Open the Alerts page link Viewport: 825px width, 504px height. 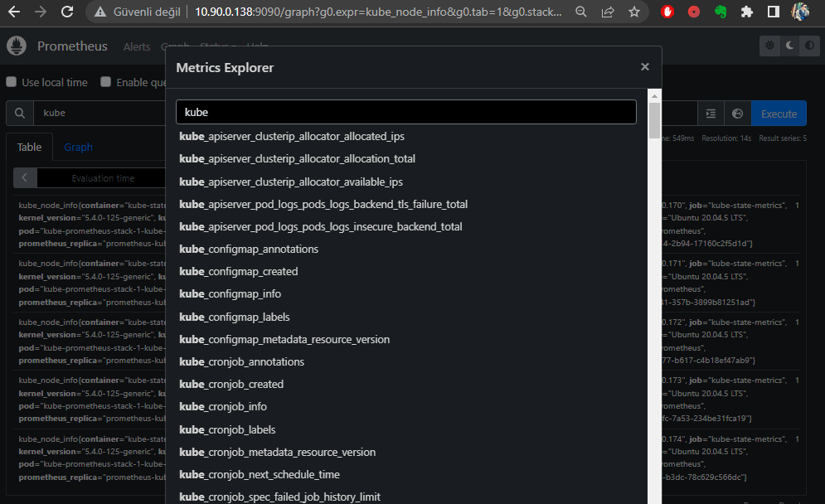click(137, 47)
